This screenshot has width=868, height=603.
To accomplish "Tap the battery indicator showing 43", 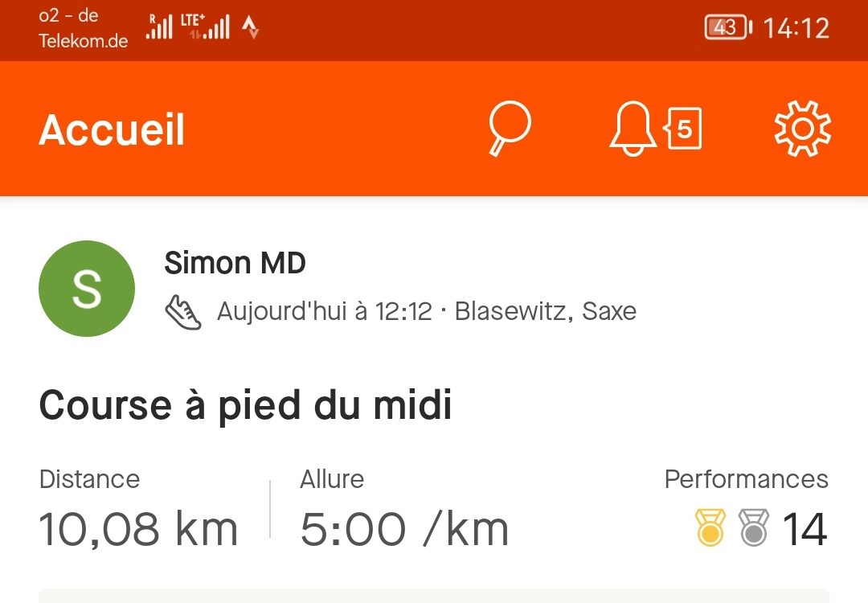I will click(x=728, y=27).
